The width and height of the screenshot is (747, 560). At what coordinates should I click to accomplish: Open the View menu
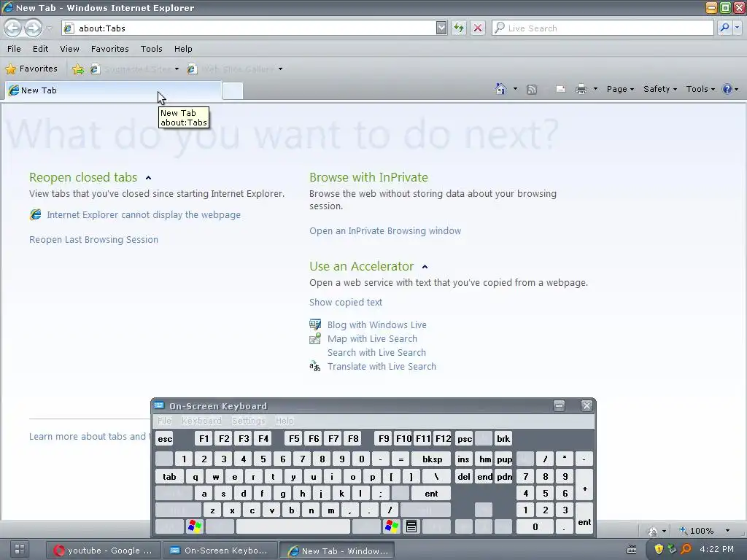tap(69, 49)
